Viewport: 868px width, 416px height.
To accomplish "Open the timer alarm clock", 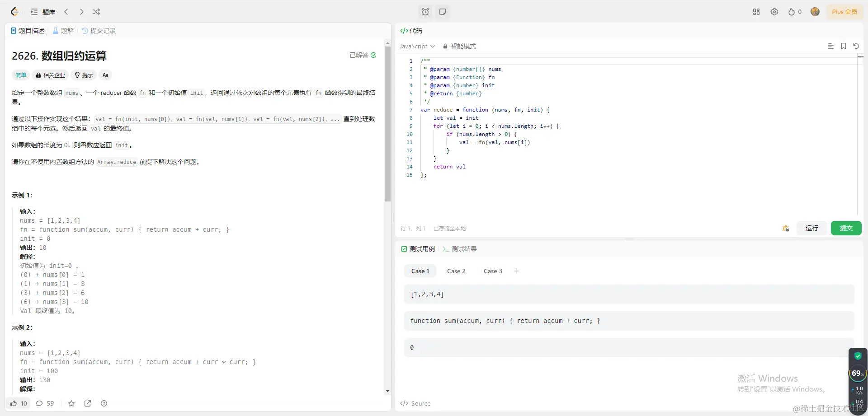I will coord(425,12).
